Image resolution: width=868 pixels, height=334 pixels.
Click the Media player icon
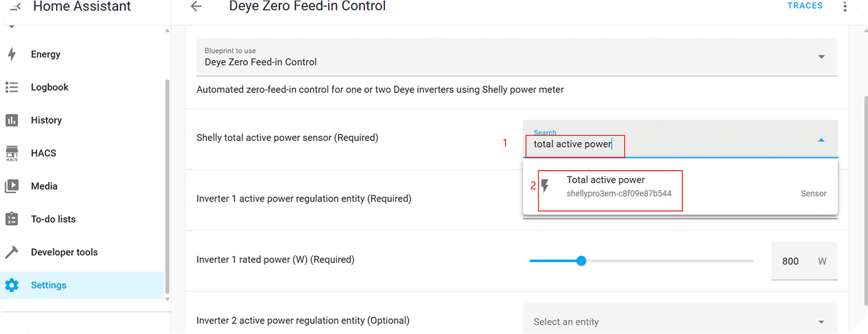tap(12, 186)
